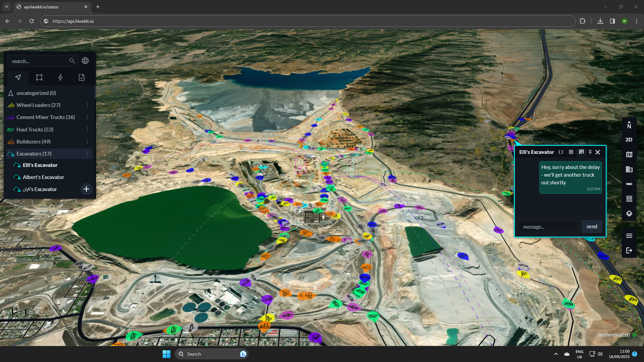Click the magnifier icon in the search box
644x362 pixels.
click(72, 61)
